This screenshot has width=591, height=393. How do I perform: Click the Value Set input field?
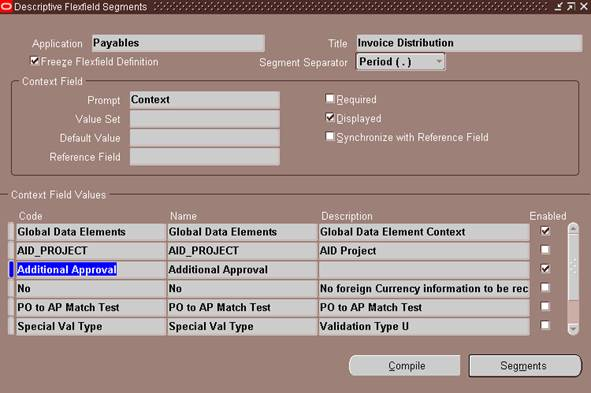point(205,119)
